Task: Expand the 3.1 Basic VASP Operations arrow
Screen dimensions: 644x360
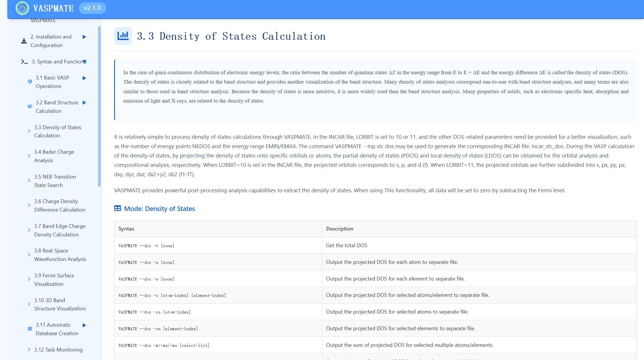Action: [x=84, y=78]
